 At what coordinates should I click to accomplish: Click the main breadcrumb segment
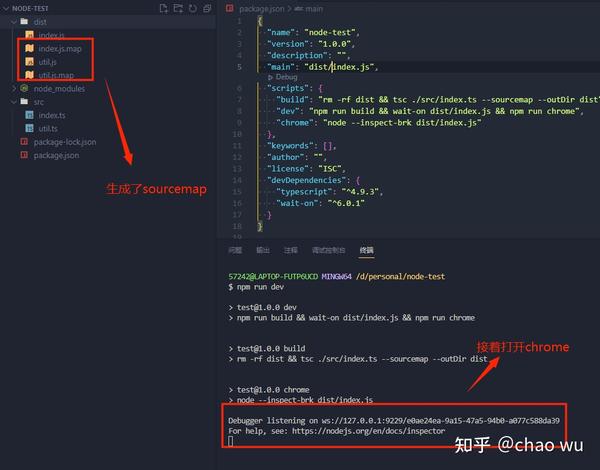[314, 9]
